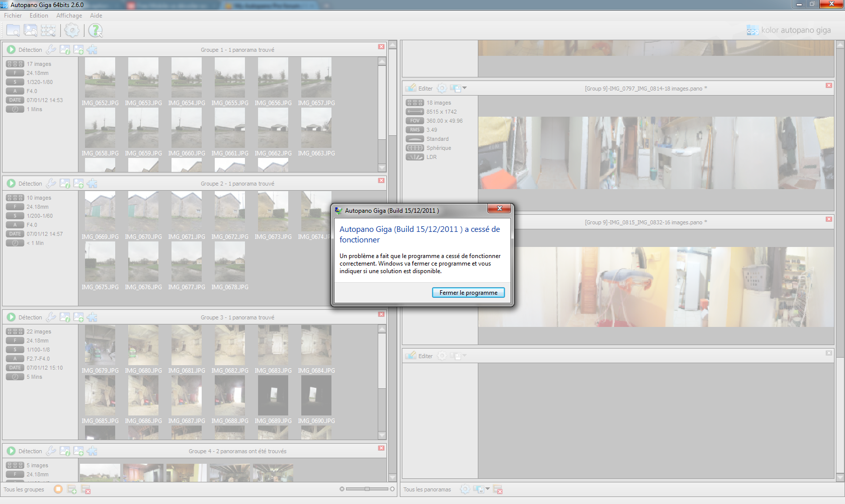The width and height of the screenshot is (845, 504).
Task: Open render settings gear for all panoramas
Action: tap(465, 489)
